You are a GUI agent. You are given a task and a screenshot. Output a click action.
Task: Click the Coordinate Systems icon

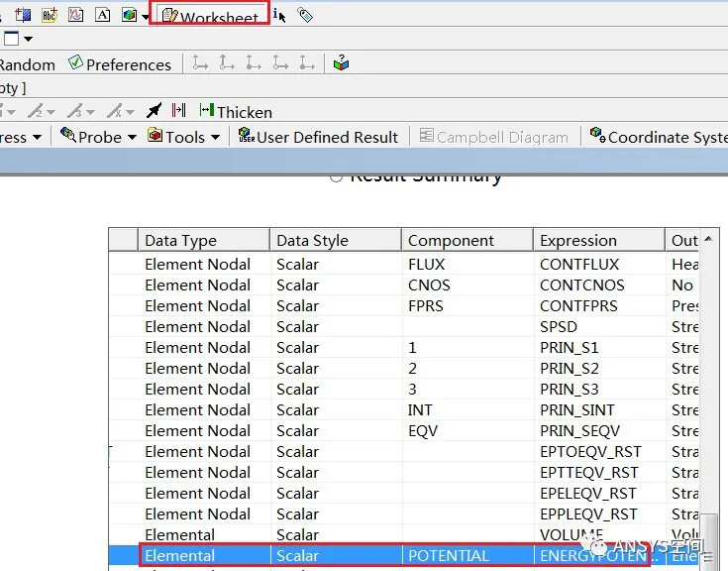point(597,137)
